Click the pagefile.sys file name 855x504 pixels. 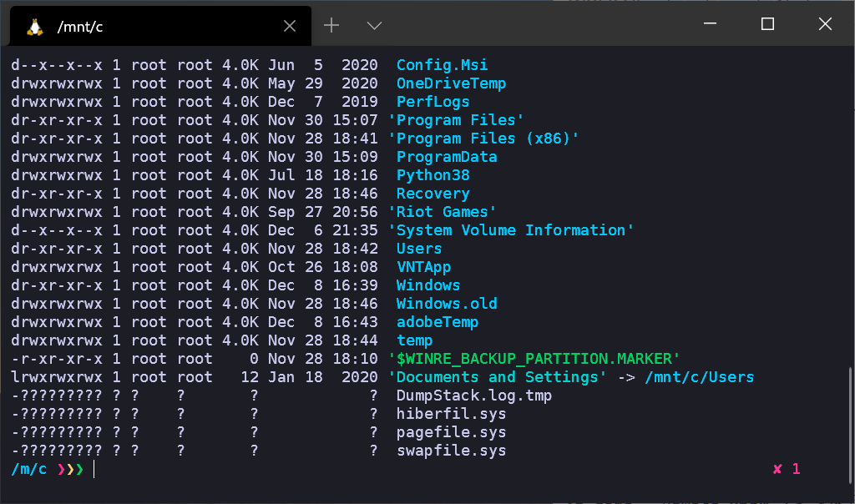tap(451, 432)
